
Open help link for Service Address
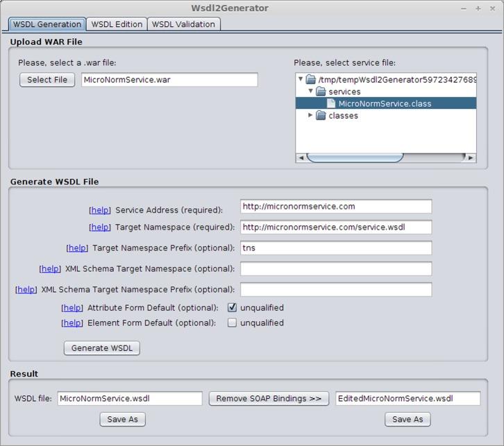pyautogui.click(x=100, y=209)
